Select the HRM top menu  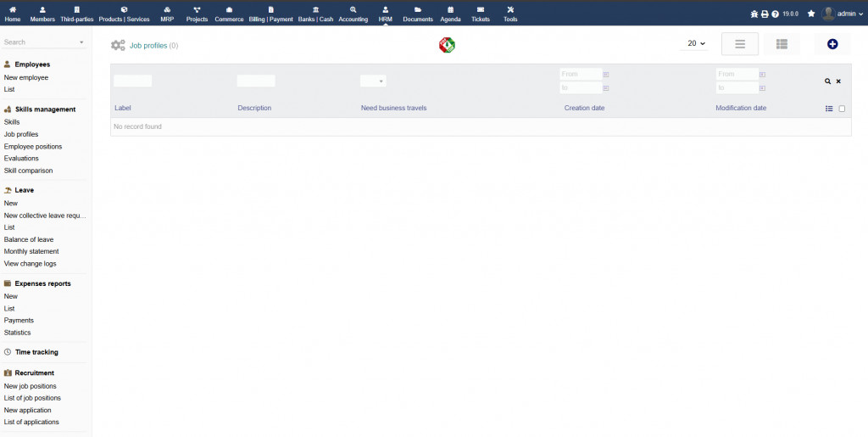pos(386,14)
